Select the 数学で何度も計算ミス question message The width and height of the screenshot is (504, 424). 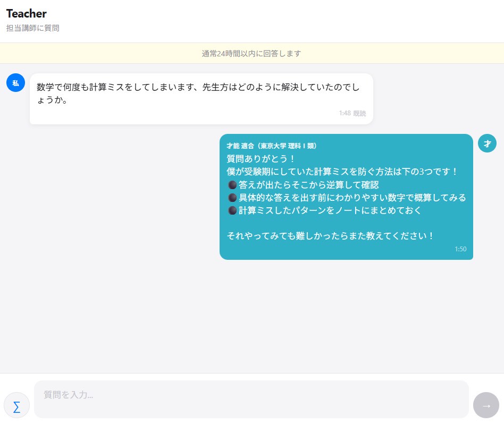click(198, 94)
